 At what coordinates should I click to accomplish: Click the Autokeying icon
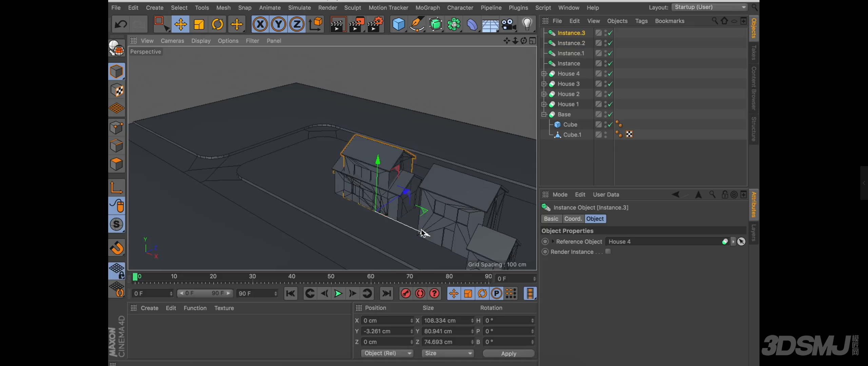tap(420, 293)
